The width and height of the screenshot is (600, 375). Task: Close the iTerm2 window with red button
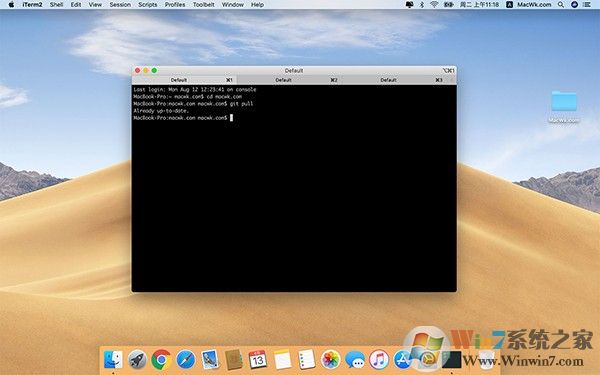point(137,70)
